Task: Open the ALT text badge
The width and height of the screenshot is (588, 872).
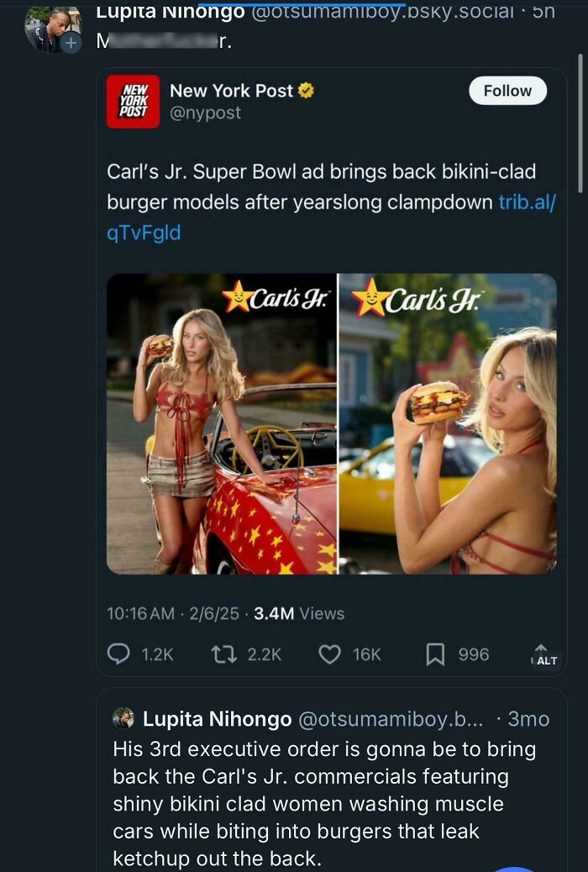Action: (x=545, y=659)
